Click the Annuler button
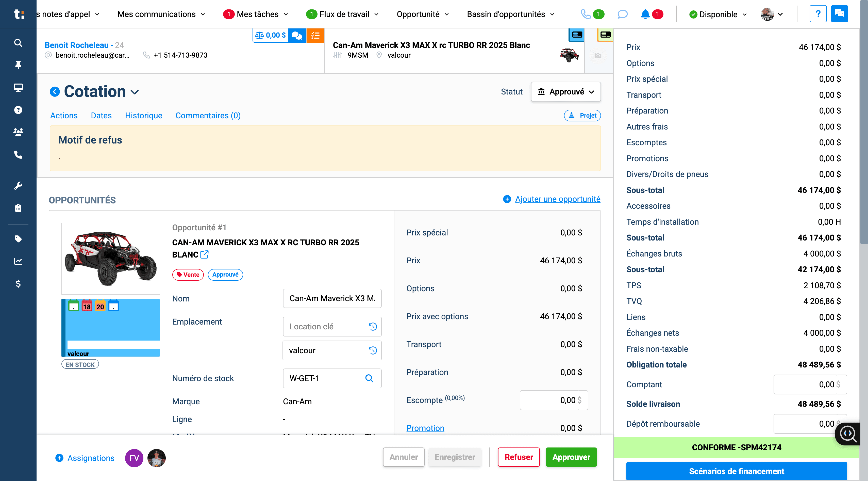This screenshot has width=868, height=481. (x=403, y=457)
